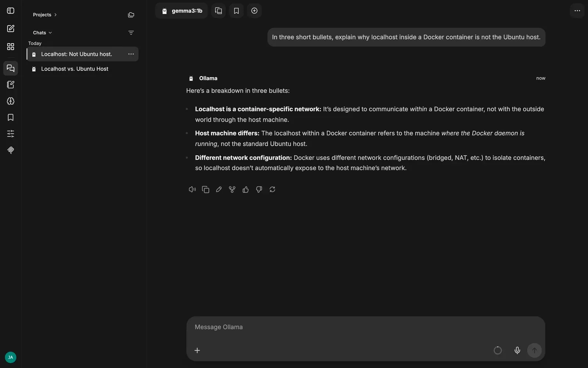Start a new chat with compose icon
This screenshot has height=368, width=588.
click(x=11, y=28)
